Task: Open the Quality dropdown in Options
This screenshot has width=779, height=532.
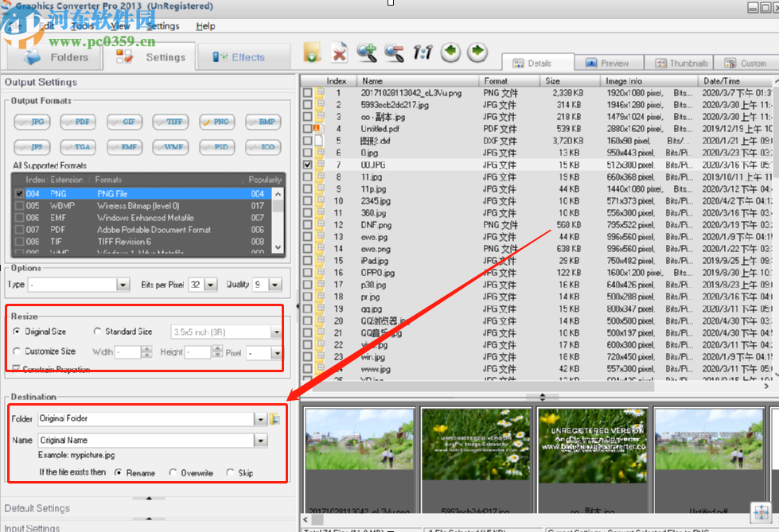Action: click(x=276, y=284)
